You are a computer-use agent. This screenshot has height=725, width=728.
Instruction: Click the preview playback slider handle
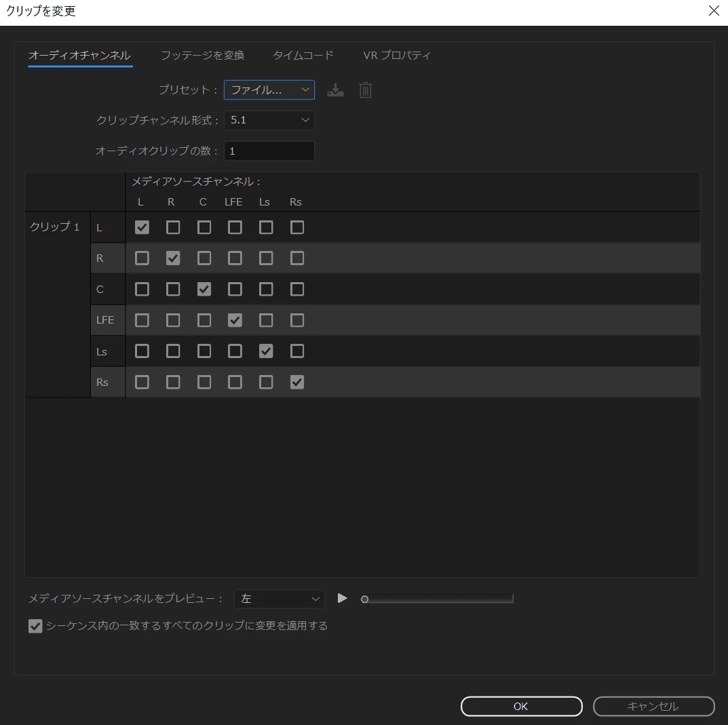pyautogui.click(x=365, y=600)
